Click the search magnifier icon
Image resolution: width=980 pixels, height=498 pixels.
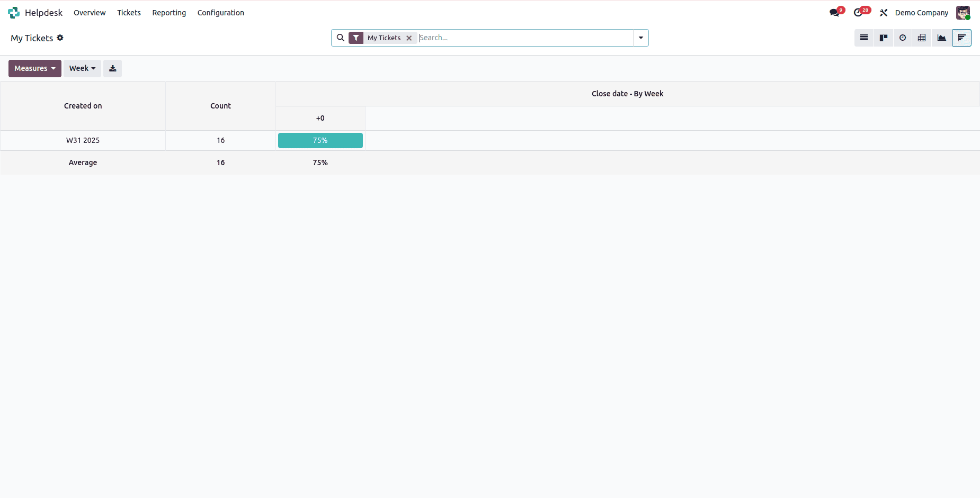pos(341,38)
